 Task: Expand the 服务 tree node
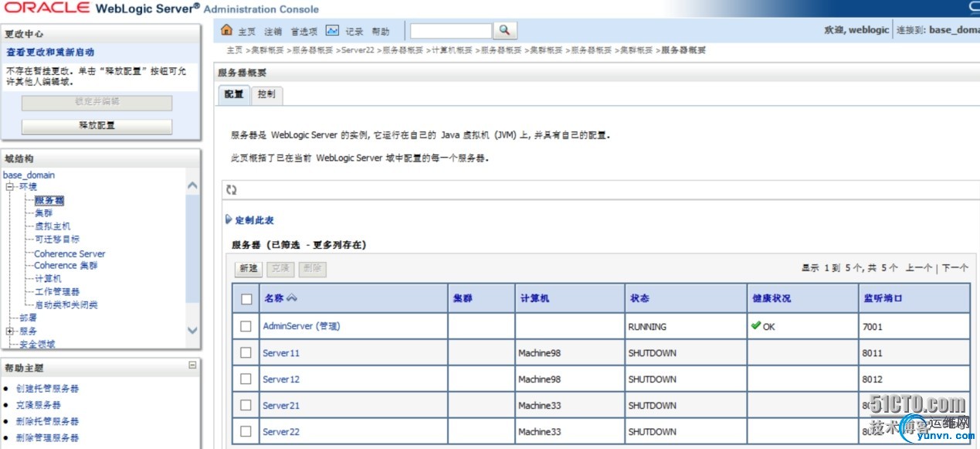point(10,331)
